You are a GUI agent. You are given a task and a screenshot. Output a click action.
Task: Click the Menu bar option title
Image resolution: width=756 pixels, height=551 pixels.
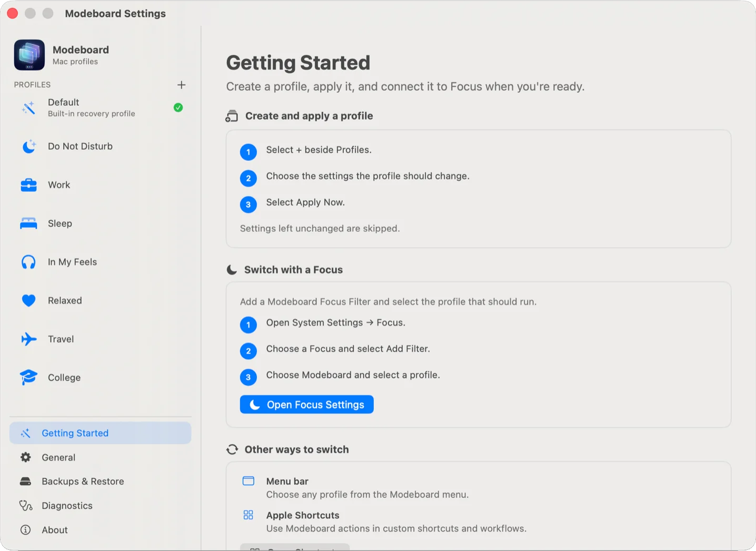click(x=287, y=481)
